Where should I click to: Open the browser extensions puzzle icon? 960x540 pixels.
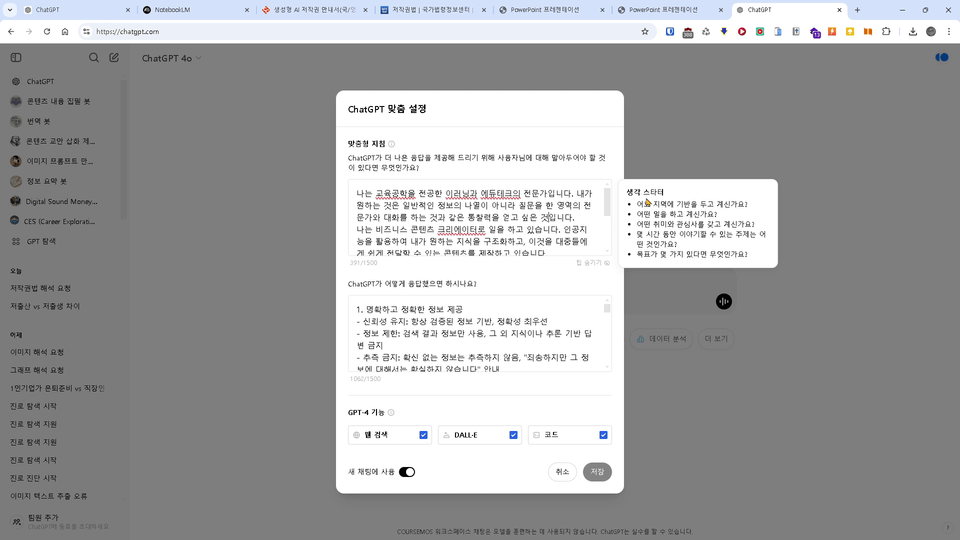click(886, 32)
